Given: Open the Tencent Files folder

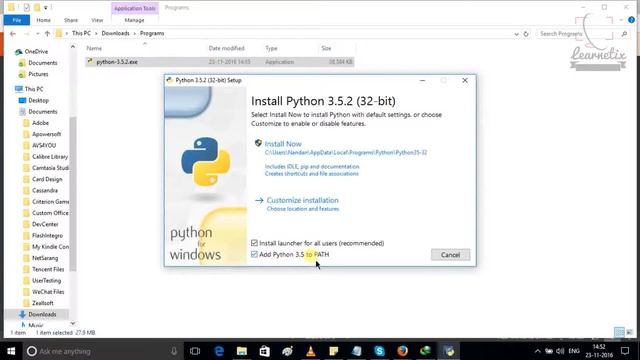Looking at the screenshot, I should coord(48,269).
